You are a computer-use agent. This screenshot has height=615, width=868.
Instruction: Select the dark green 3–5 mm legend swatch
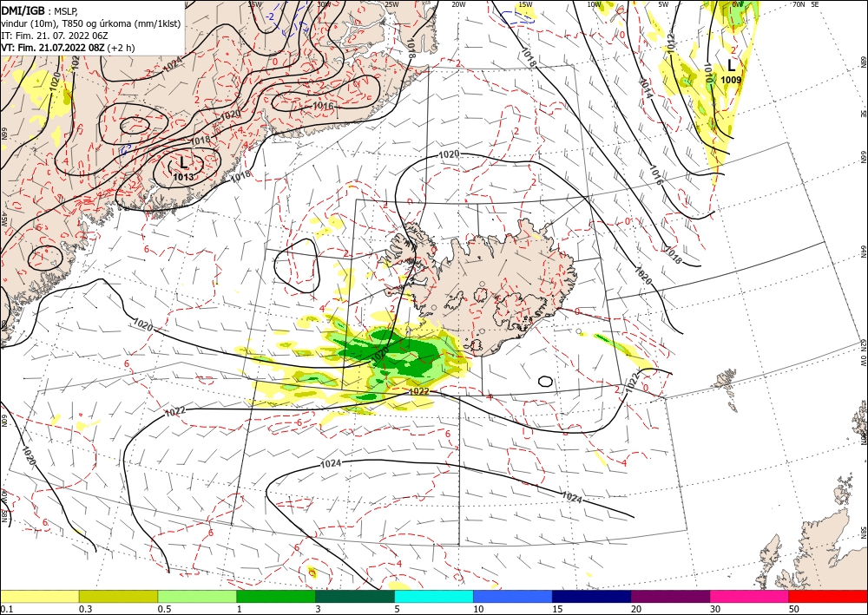coord(355,596)
